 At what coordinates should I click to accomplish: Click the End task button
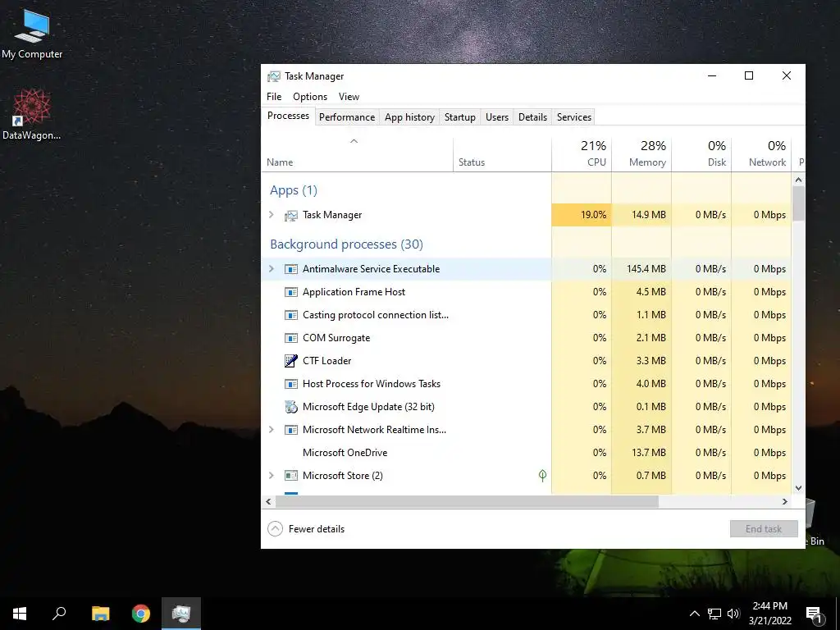tap(764, 529)
